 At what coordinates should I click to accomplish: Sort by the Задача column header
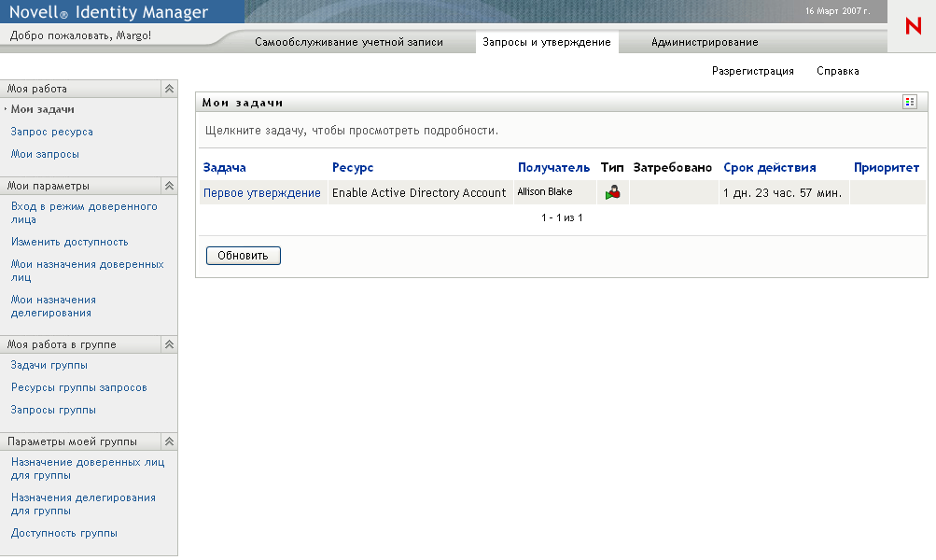[x=225, y=168]
